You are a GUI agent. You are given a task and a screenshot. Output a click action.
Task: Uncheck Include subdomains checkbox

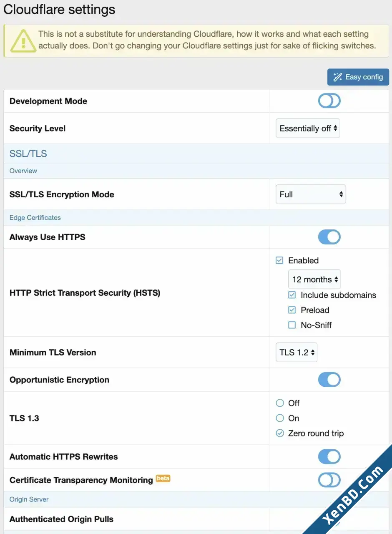(292, 295)
